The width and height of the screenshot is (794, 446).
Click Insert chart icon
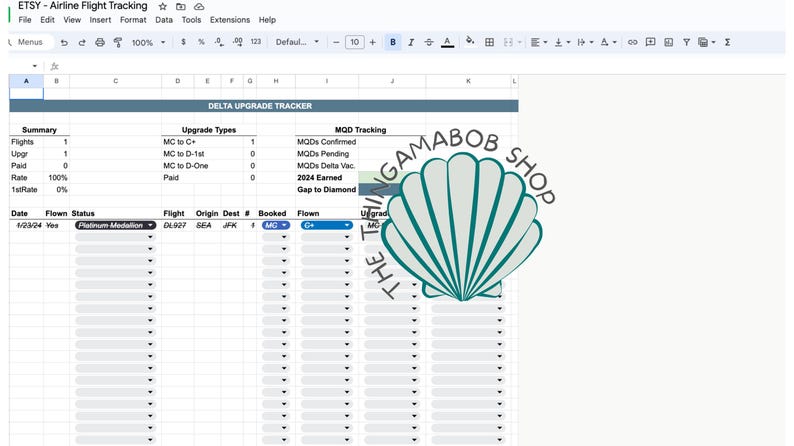coord(668,43)
